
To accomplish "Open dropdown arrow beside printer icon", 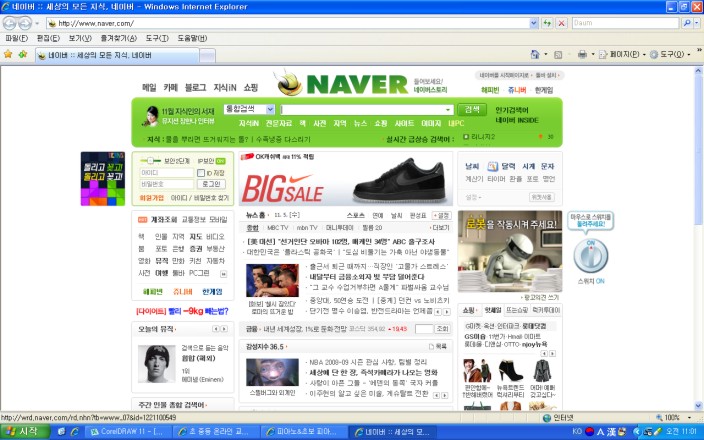I will coord(593,54).
